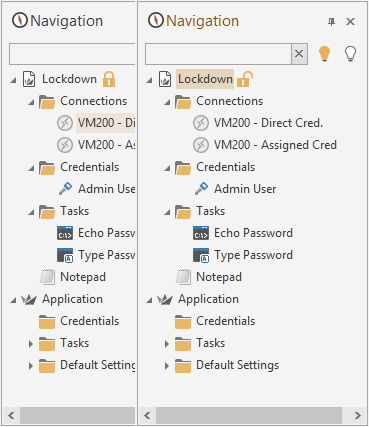Click the outlined lightbulb icon
Viewport: 369px width, 427px height.
point(350,54)
